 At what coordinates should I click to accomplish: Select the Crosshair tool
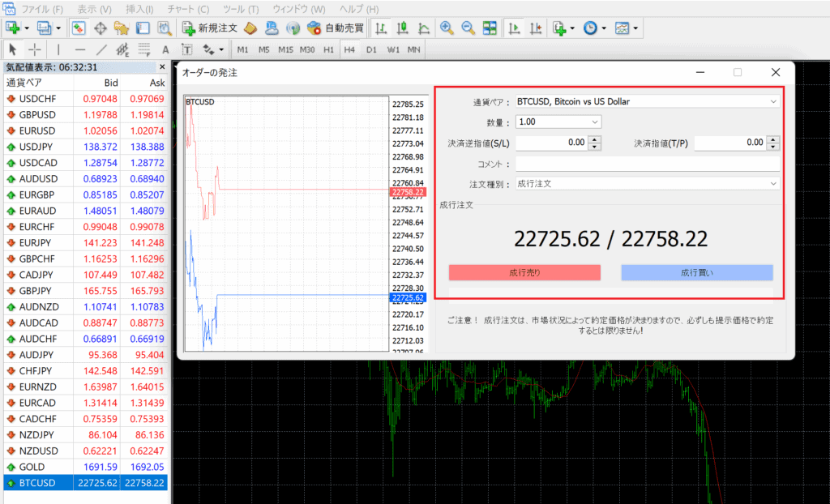[x=34, y=49]
